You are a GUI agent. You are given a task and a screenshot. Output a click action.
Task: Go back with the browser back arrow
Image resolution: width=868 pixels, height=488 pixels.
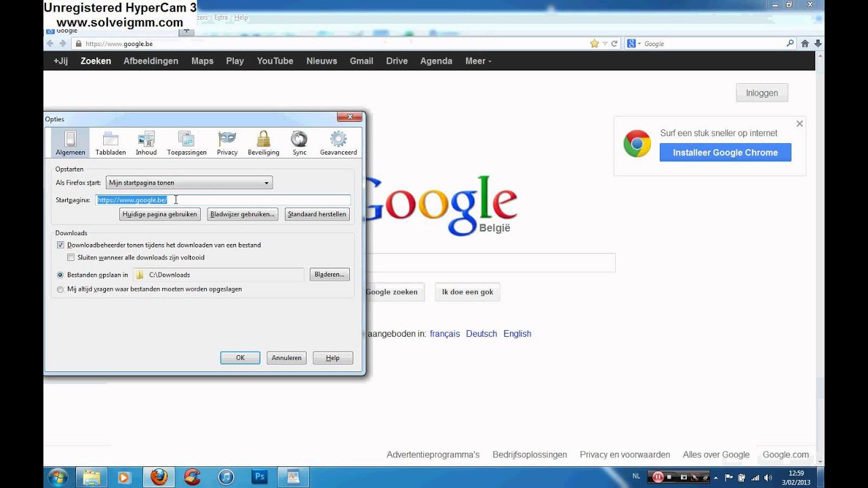click(50, 43)
